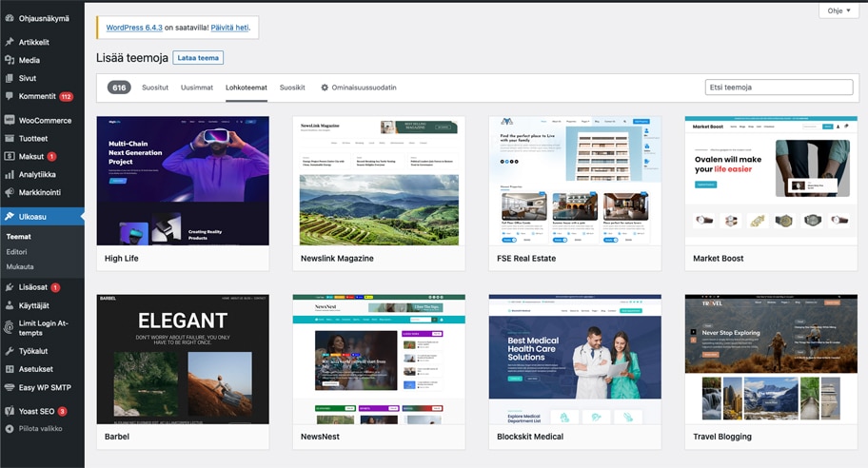Click the Asetukset settings icon
868x468 pixels.
pos(10,369)
